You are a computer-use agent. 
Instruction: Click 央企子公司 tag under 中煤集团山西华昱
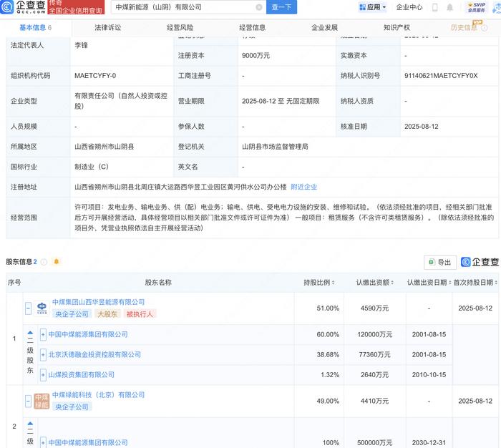72,314
